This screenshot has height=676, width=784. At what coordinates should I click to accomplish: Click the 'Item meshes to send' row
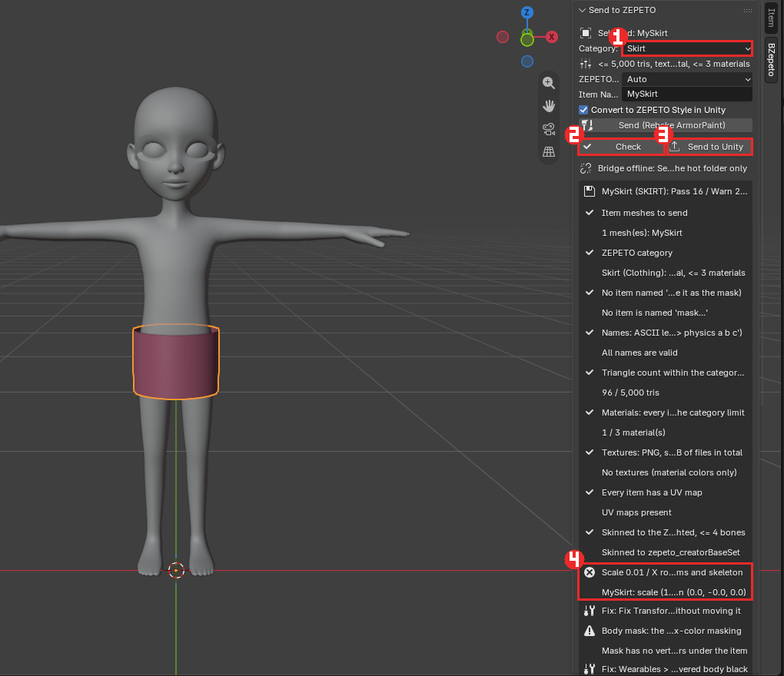666,213
